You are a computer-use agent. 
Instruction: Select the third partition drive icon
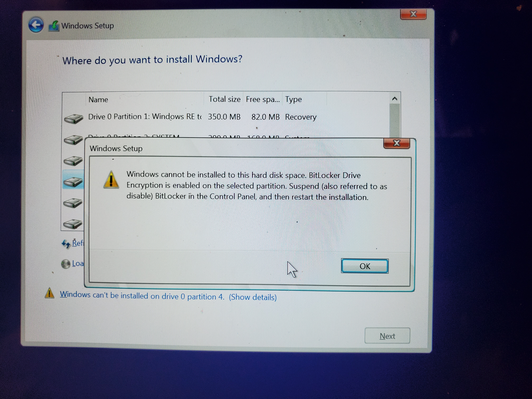(73, 161)
